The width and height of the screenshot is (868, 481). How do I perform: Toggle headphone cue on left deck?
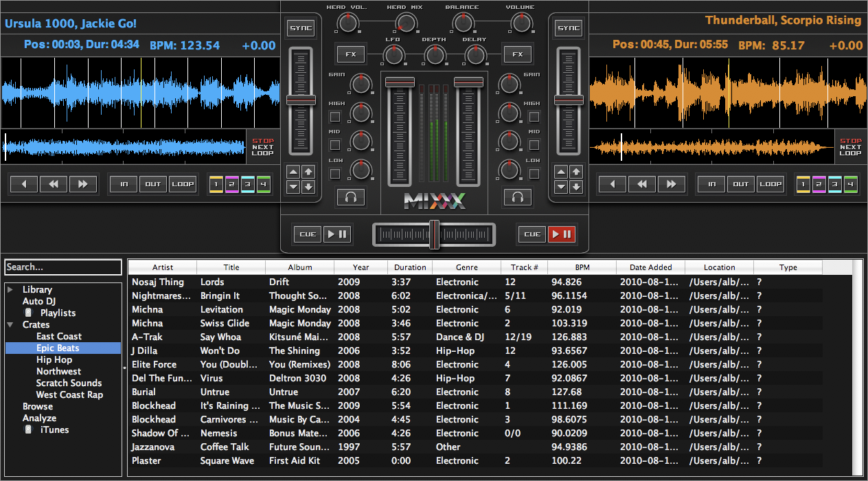pos(350,198)
